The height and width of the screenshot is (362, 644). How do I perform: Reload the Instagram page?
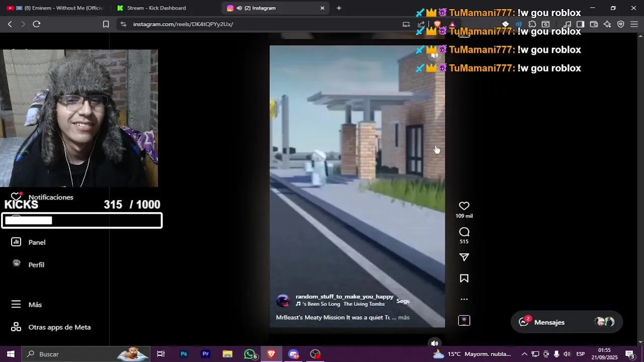[36, 24]
